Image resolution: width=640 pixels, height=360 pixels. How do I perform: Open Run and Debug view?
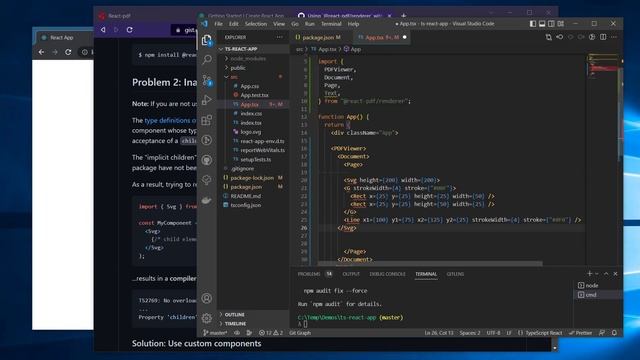(x=207, y=100)
